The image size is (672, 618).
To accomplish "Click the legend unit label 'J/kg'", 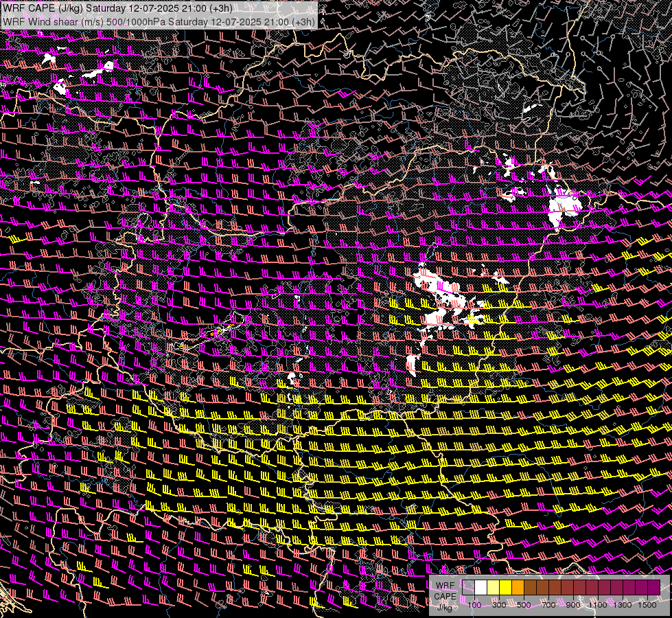I will [x=445, y=607].
